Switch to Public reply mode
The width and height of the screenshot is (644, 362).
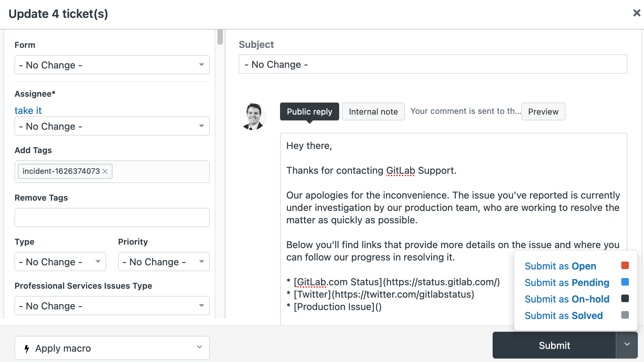coord(309,111)
